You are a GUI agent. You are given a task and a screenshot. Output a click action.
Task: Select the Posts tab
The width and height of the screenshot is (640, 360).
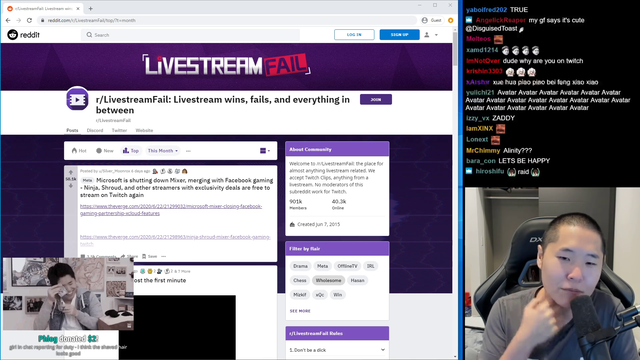point(72,130)
